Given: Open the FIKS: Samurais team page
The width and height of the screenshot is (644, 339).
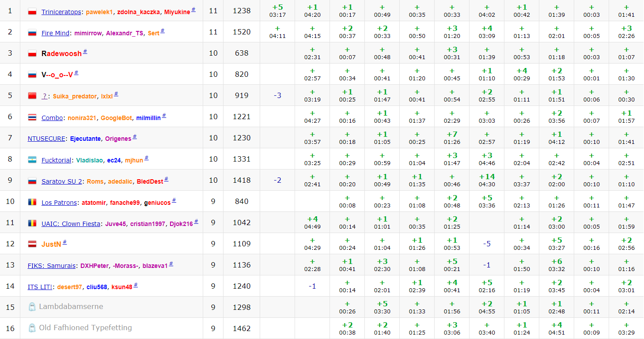Looking at the screenshot, I should coord(52,266).
